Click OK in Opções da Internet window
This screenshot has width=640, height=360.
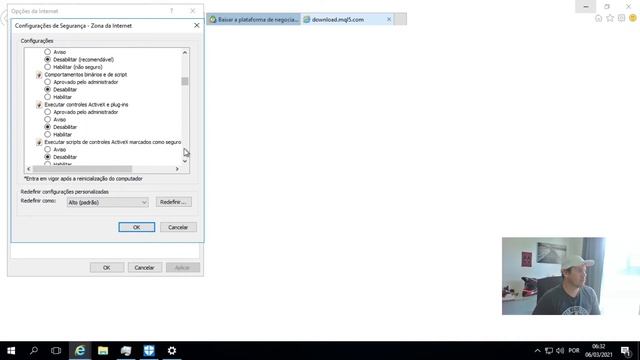pos(107,268)
